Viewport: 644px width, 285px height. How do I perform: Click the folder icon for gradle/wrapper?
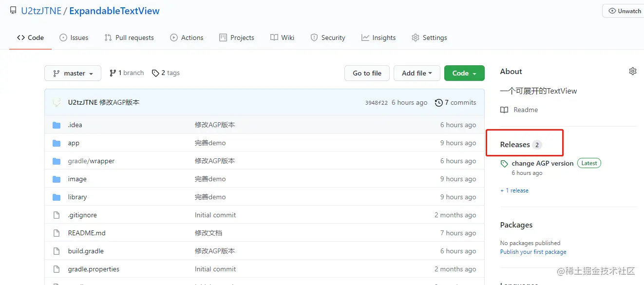[x=57, y=161]
